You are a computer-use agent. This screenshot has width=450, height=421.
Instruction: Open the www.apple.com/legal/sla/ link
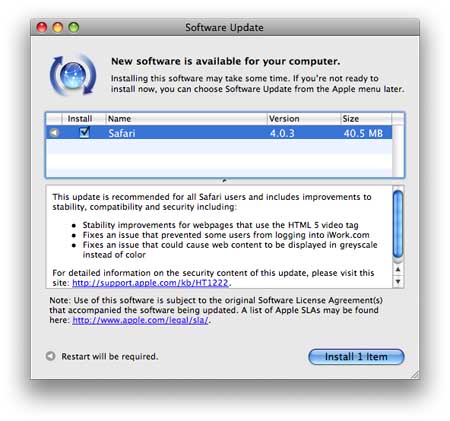(140, 320)
